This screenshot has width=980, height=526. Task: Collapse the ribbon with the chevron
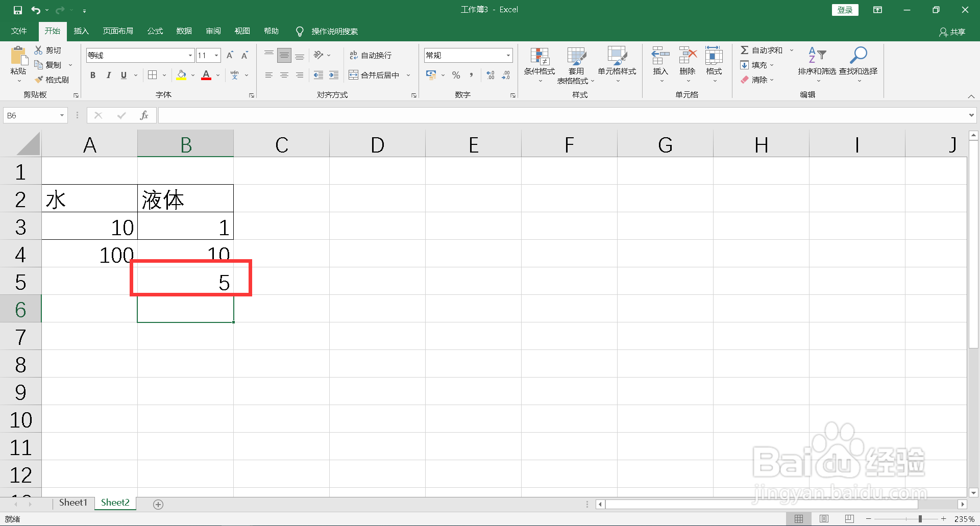click(971, 96)
